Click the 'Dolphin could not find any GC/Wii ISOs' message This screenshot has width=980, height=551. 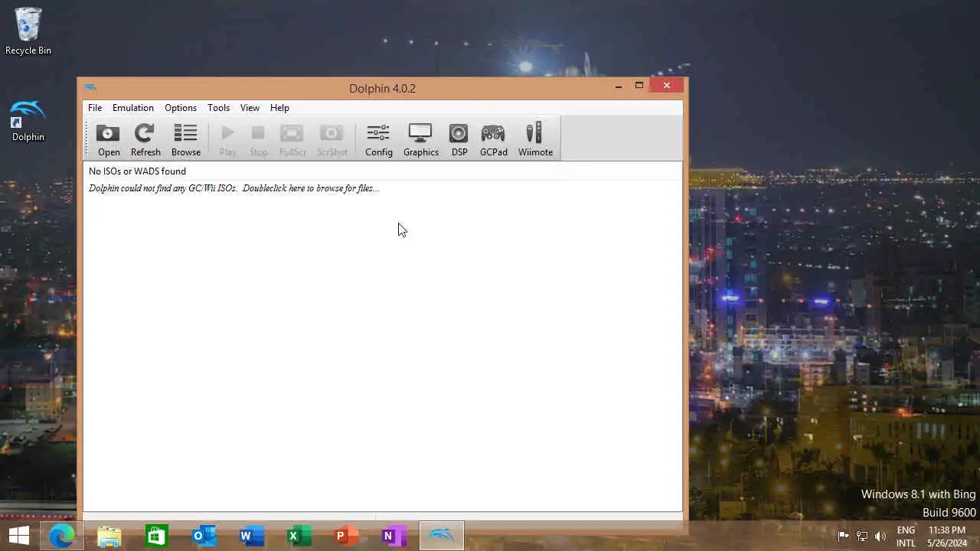coord(234,188)
